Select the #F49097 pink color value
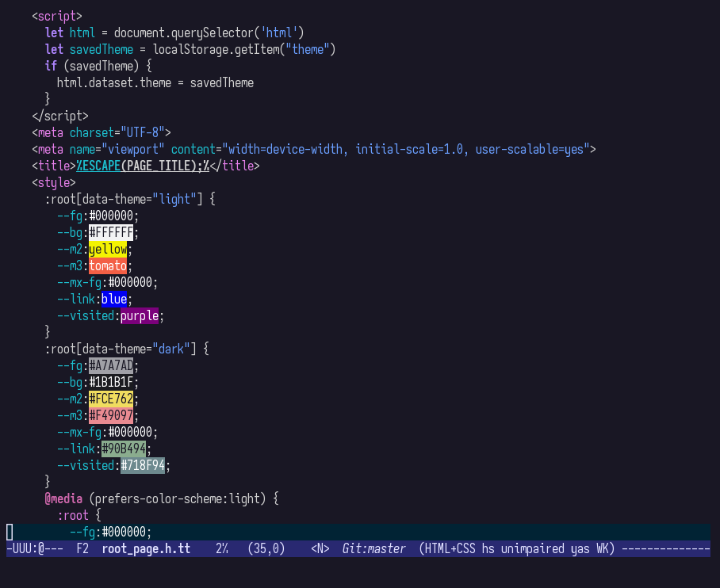This screenshot has height=588, width=720. point(111,415)
